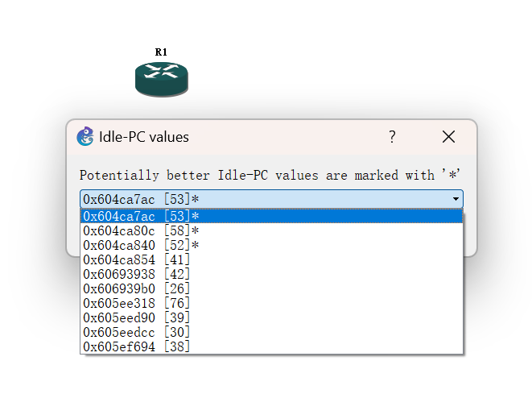Image resolution: width=532 pixels, height=394 pixels.
Task: Select idle-PC value 0x605eed90 [39]
Action: [x=271, y=318]
